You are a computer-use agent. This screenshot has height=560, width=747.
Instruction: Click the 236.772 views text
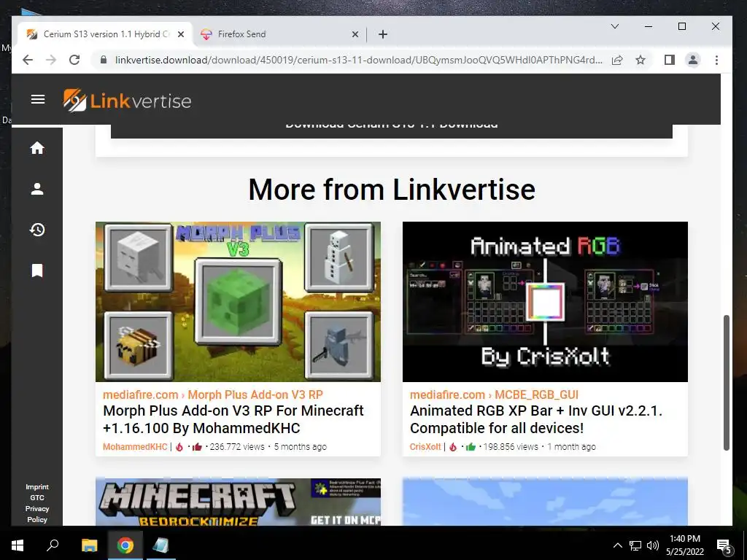pyautogui.click(x=237, y=447)
